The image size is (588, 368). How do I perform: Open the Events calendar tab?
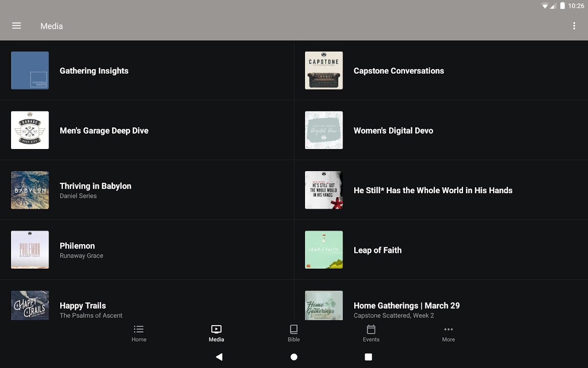(x=371, y=333)
